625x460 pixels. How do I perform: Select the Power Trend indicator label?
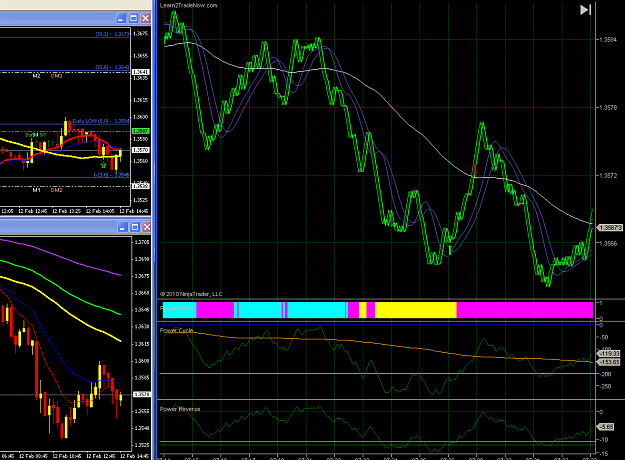click(177, 309)
